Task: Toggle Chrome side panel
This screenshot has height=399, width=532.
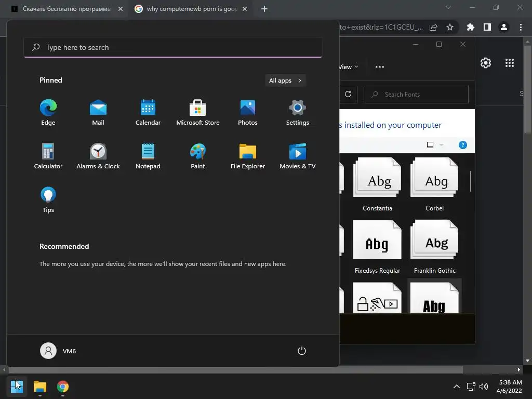Action: pyautogui.click(x=487, y=27)
